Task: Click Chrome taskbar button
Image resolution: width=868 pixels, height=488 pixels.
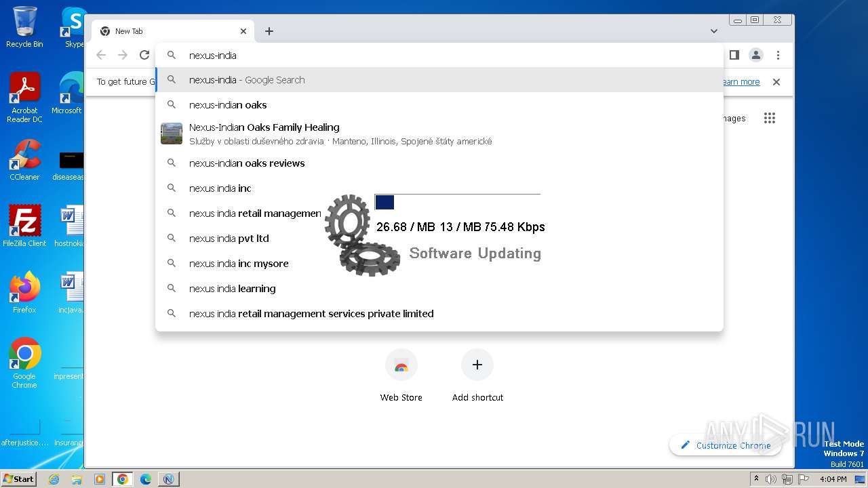Action: click(x=123, y=479)
